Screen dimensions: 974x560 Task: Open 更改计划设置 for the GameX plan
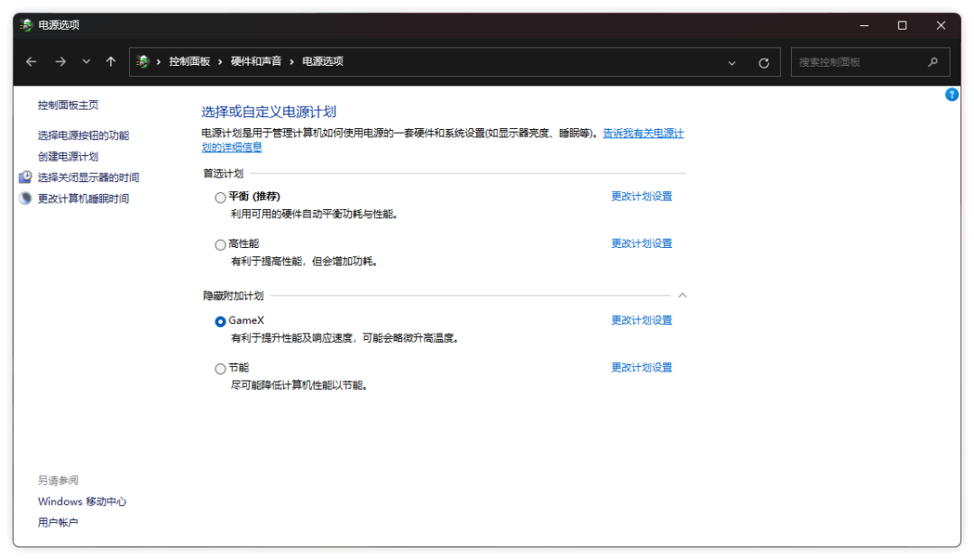[641, 320]
